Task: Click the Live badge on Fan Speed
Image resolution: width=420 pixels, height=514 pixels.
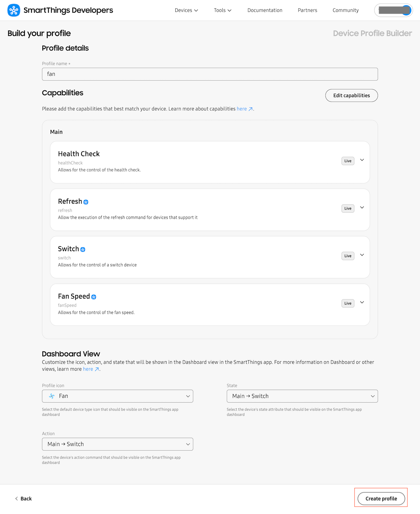Action: click(x=348, y=303)
